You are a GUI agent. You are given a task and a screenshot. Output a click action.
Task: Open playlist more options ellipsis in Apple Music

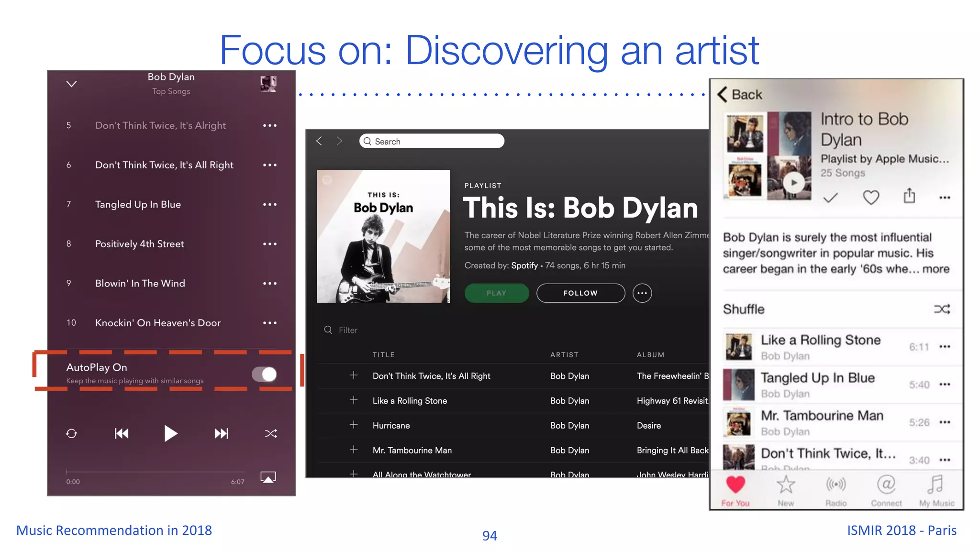(945, 198)
